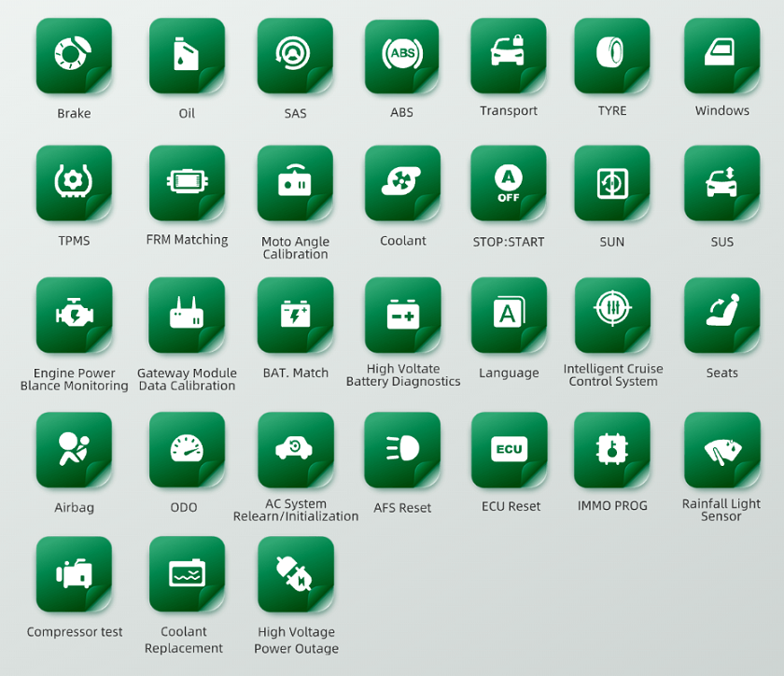784x676 pixels.
Task: Click the Rainfall Light Sensor label
Action: (721, 510)
